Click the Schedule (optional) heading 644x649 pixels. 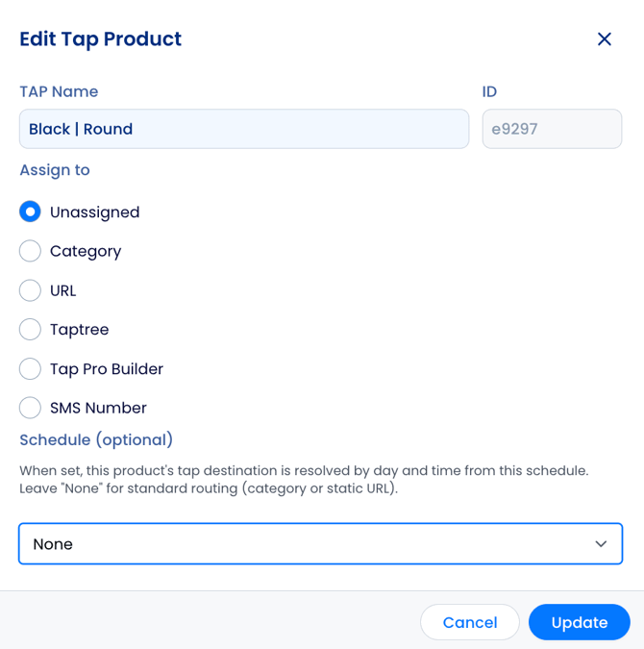coord(96,439)
